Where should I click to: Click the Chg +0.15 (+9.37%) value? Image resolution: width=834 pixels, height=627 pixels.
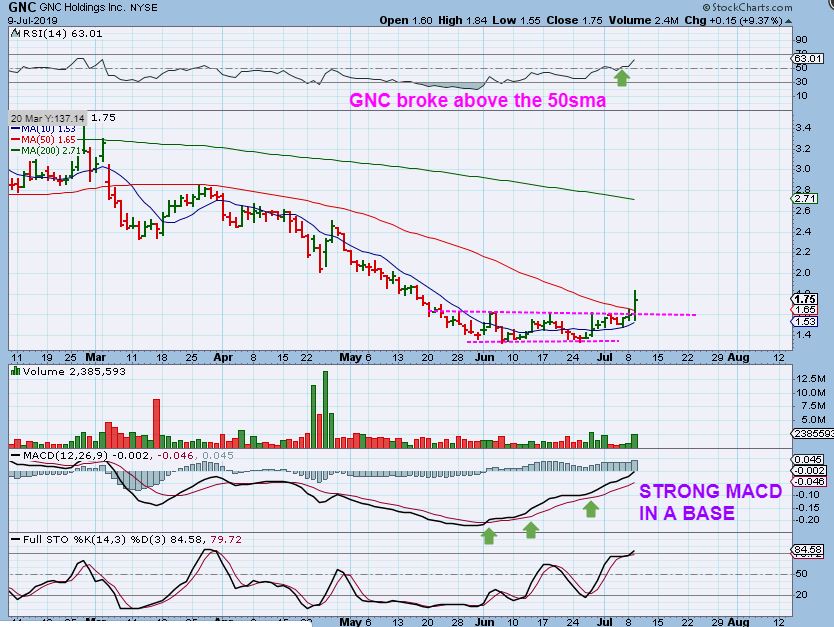coord(733,20)
